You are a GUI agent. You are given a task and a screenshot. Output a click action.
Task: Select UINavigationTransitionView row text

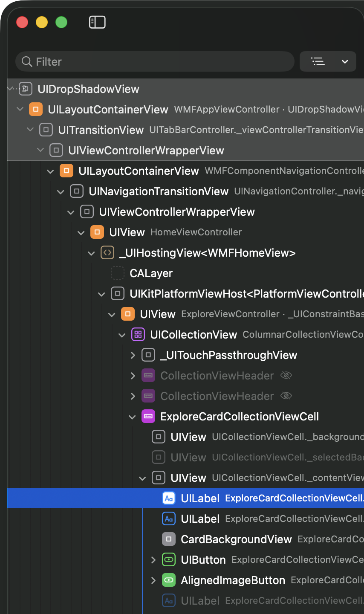pos(159,191)
